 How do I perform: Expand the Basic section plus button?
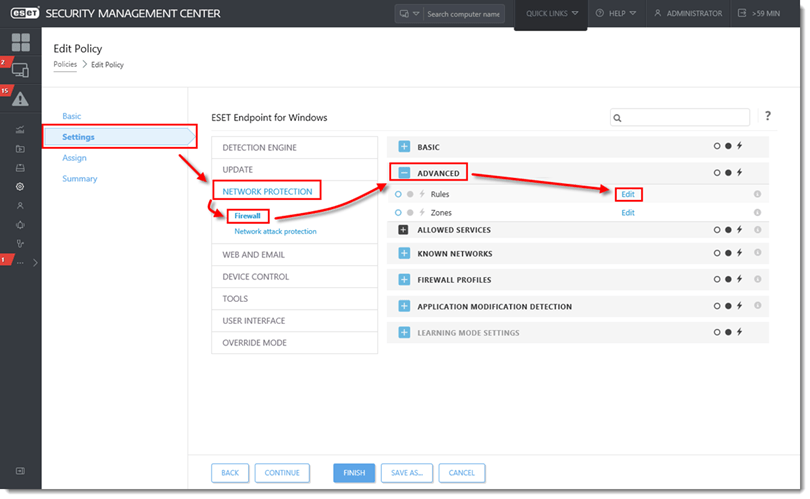tap(404, 147)
